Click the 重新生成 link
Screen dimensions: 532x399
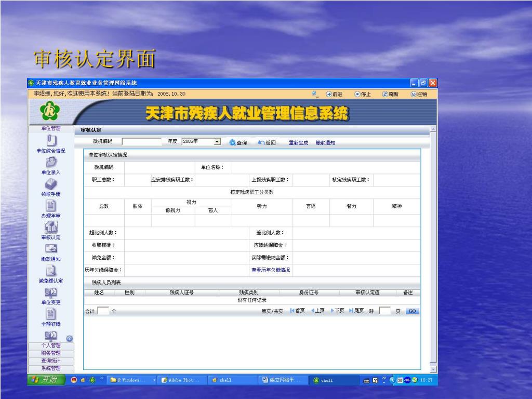coord(298,143)
